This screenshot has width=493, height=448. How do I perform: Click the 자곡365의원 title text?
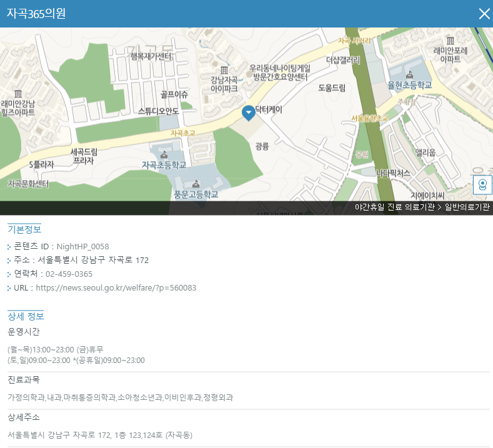[36, 14]
